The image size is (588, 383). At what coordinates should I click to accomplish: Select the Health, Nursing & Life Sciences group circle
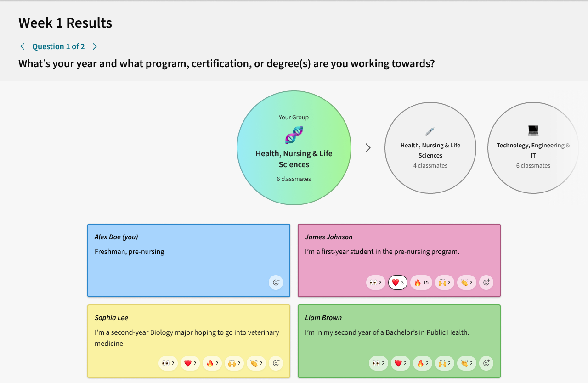(x=430, y=147)
